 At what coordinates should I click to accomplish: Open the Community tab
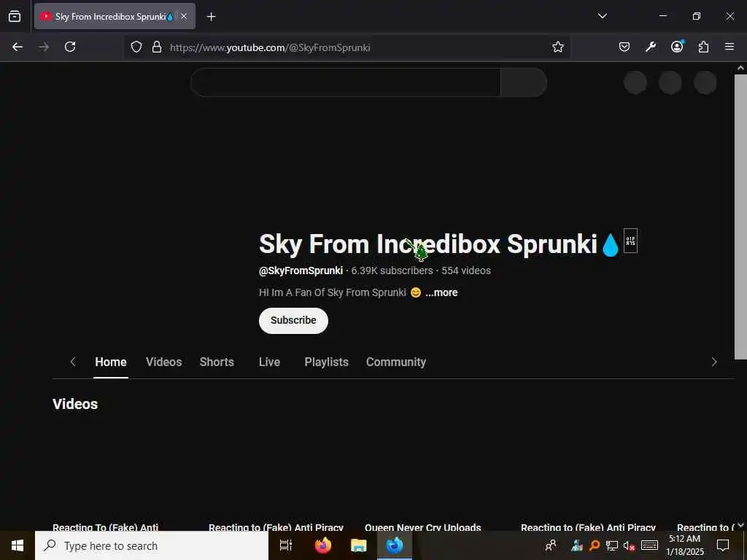(396, 362)
